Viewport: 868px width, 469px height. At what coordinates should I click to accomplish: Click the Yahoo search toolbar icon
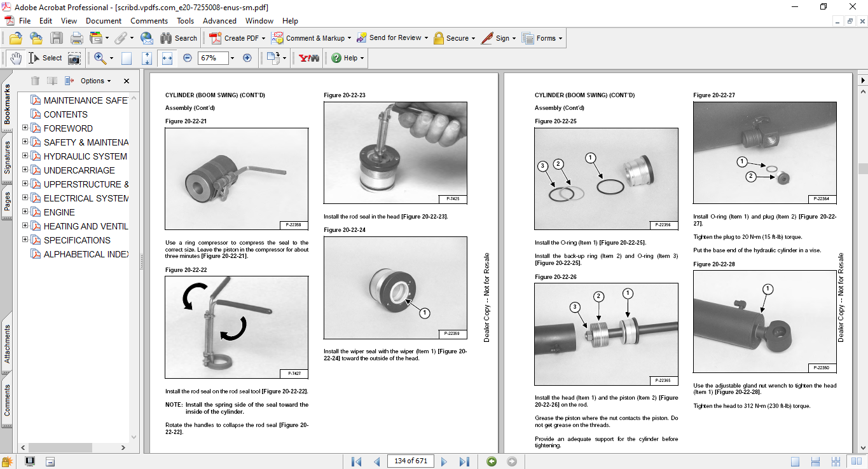coord(309,58)
